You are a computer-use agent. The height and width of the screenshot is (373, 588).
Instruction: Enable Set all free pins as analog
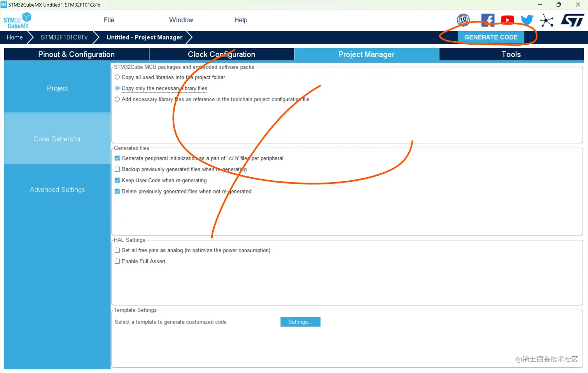tap(117, 250)
